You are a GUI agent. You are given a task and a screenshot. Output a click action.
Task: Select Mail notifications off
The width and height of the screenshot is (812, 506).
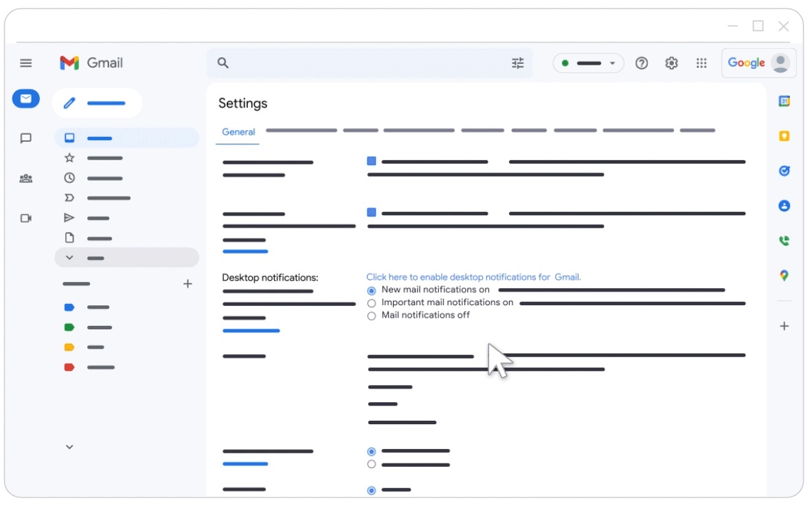(x=371, y=316)
